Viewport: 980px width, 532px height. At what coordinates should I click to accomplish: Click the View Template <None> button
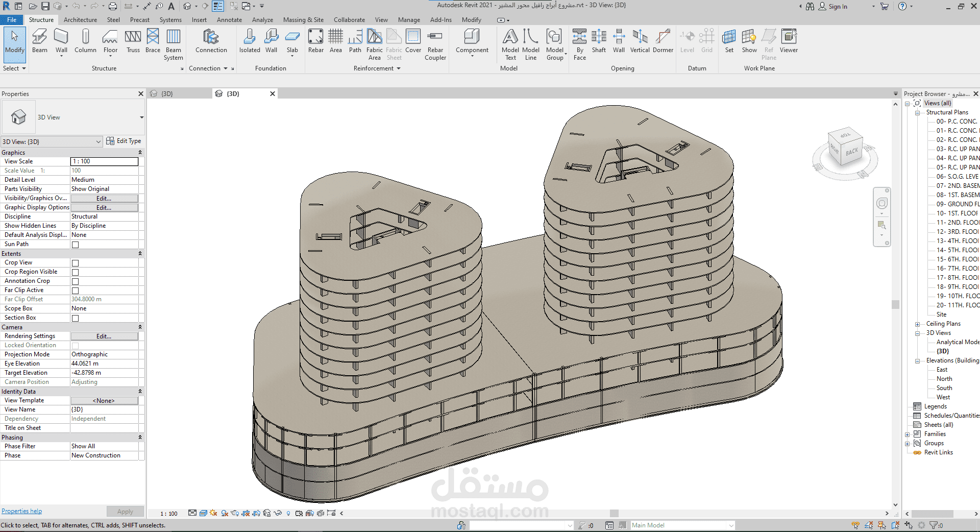point(104,401)
